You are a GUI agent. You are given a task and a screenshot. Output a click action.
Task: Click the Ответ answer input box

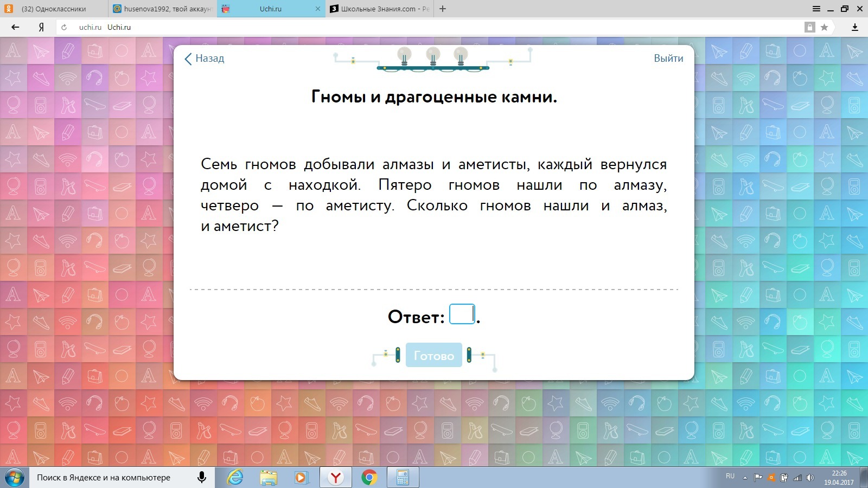point(462,314)
